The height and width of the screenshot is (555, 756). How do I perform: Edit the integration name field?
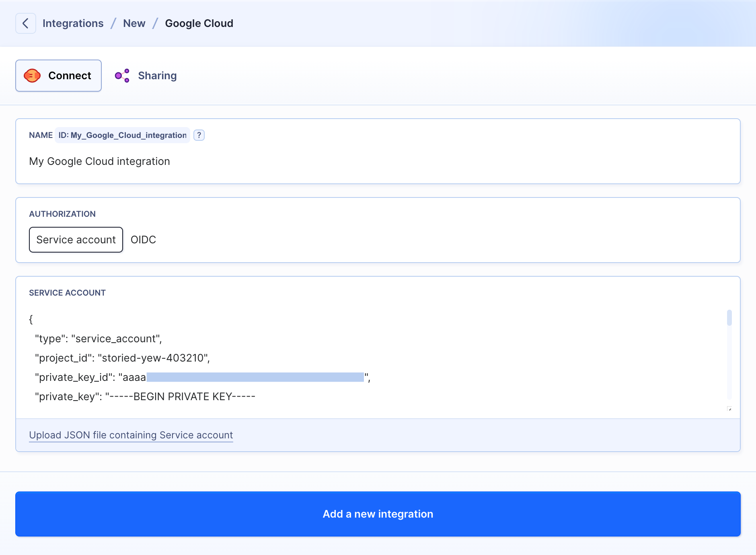click(378, 161)
